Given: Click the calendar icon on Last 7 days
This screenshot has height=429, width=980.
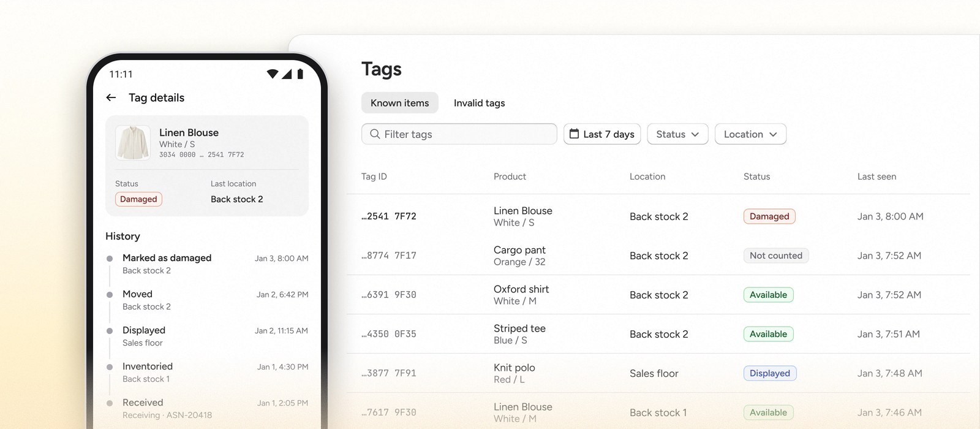Looking at the screenshot, I should pyautogui.click(x=574, y=134).
